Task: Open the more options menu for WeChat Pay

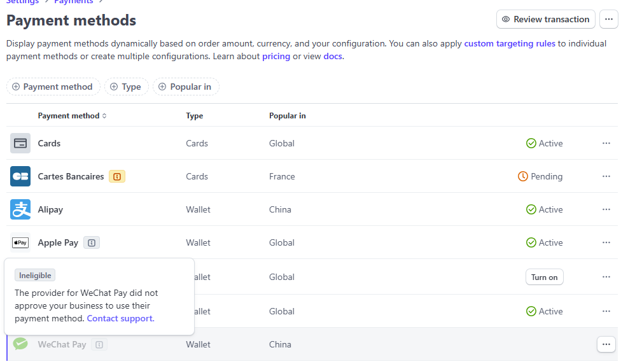Action: pyautogui.click(x=606, y=344)
